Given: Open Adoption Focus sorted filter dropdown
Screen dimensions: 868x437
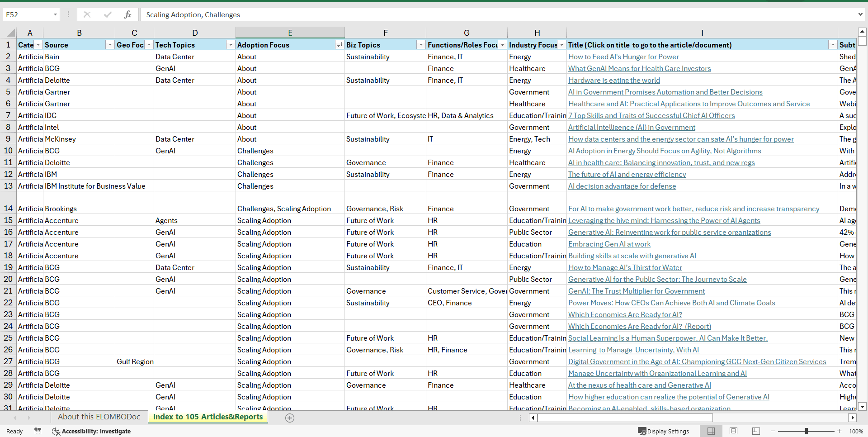Looking at the screenshot, I should 339,45.
